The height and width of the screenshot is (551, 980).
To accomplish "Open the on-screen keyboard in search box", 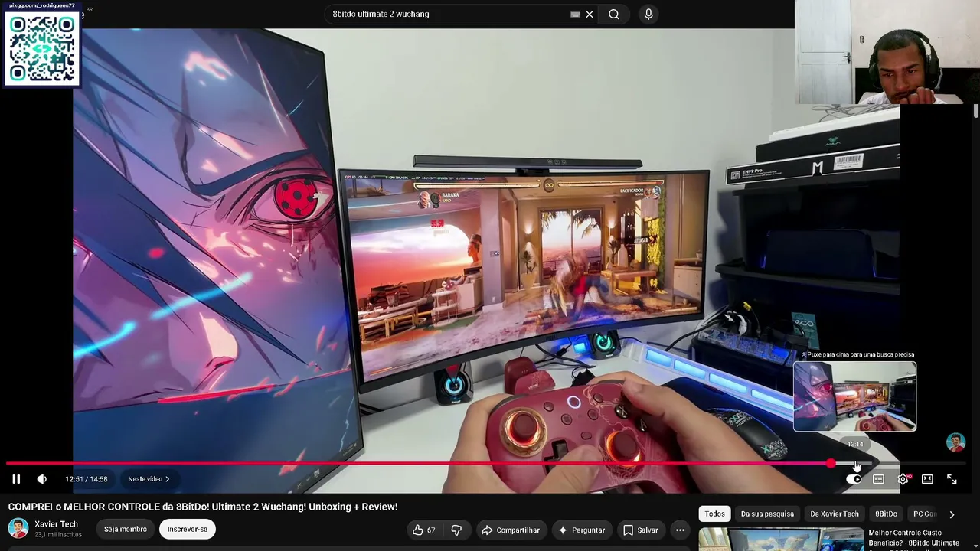I will pos(575,14).
